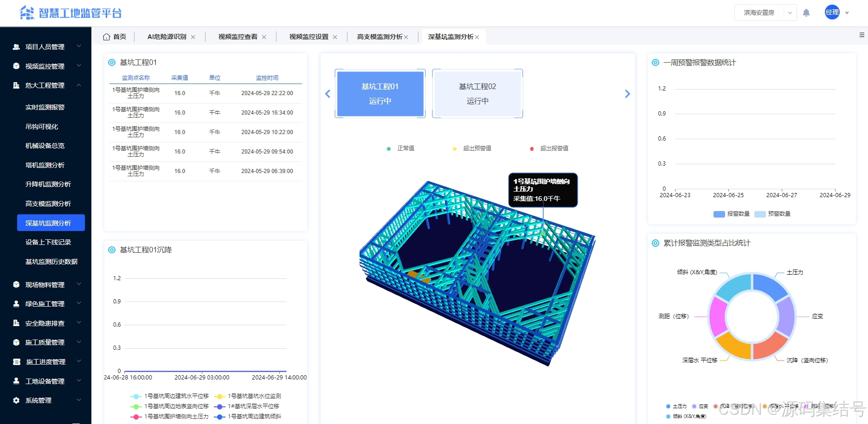
Task: Toggle the 超出预警值 legend item
Action: pos(472,148)
